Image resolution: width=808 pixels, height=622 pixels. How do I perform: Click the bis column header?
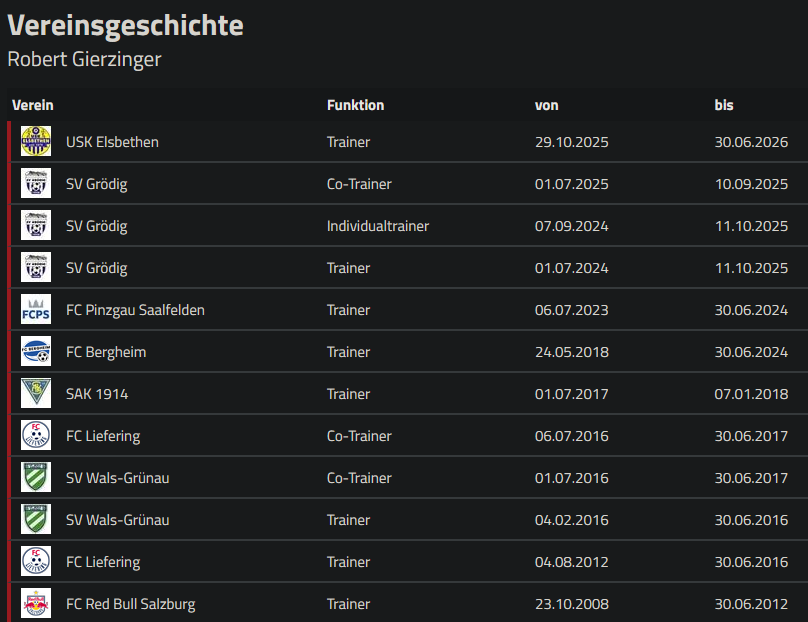click(724, 105)
